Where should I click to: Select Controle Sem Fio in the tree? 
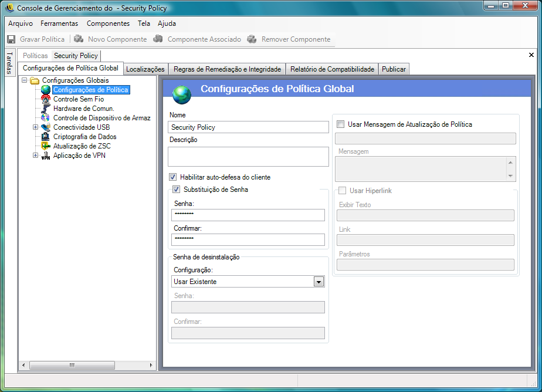79,99
